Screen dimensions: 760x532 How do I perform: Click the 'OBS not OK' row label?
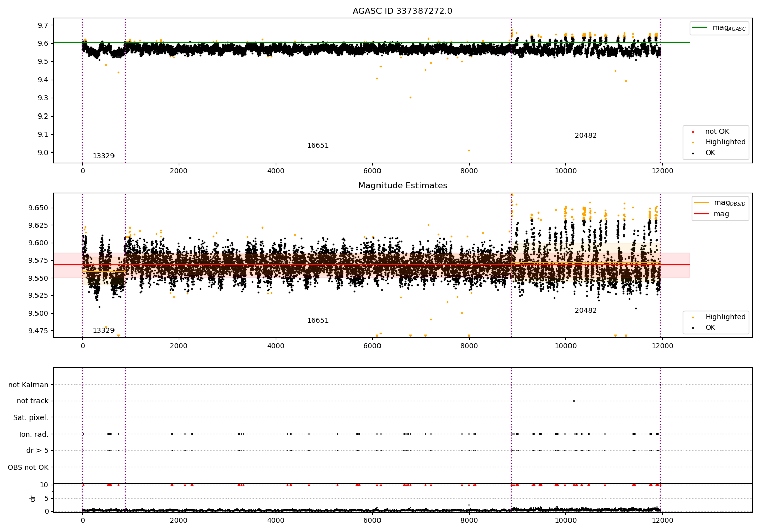[28, 467]
